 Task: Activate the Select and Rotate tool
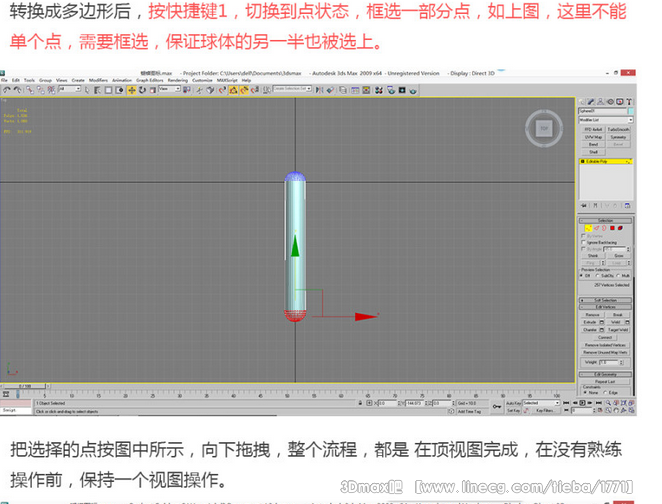click(x=142, y=90)
